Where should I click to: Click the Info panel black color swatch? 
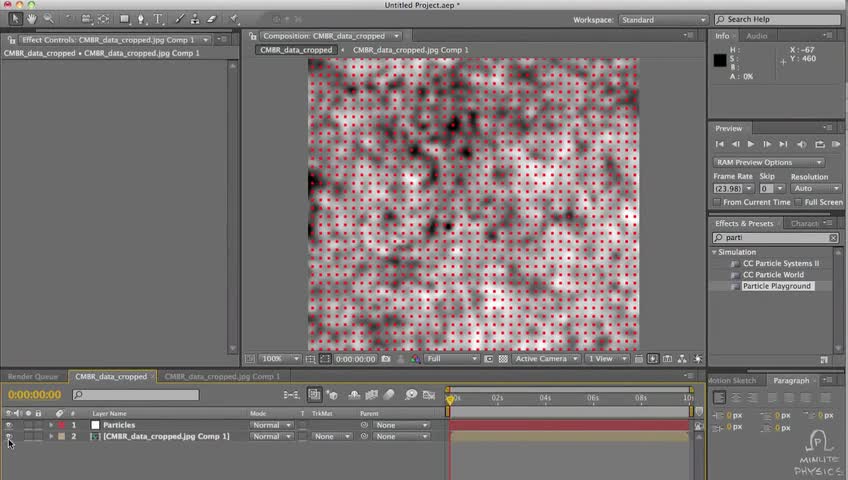point(720,60)
